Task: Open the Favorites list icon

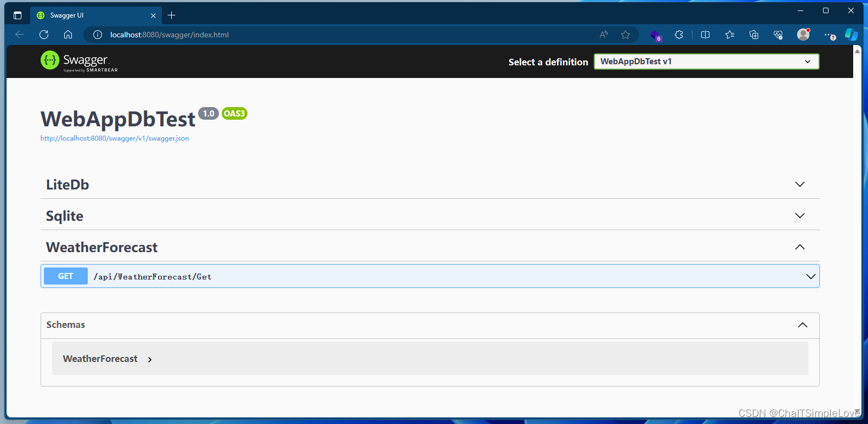Action: pyautogui.click(x=730, y=35)
